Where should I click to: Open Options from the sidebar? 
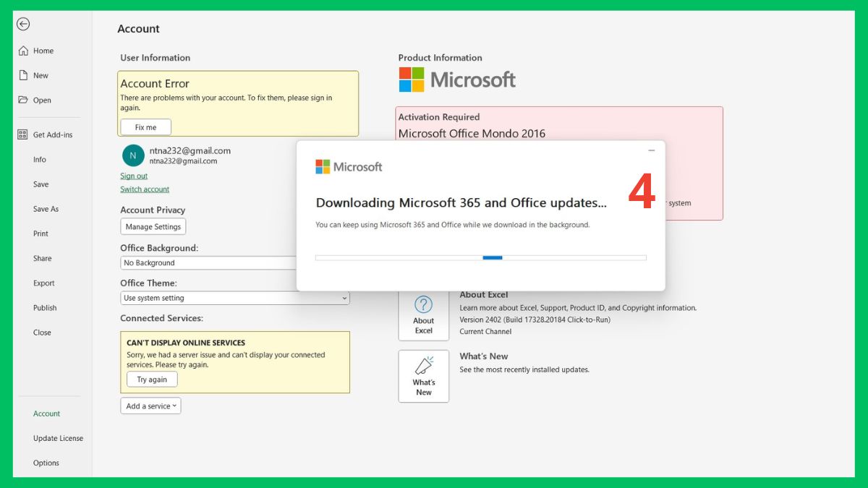pyautogui.click(x=46, y=462)
